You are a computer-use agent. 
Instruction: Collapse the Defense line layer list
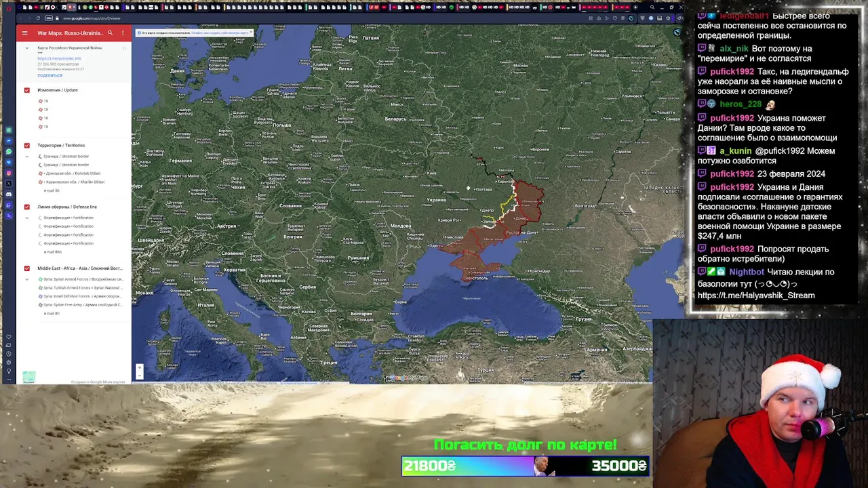27,218
